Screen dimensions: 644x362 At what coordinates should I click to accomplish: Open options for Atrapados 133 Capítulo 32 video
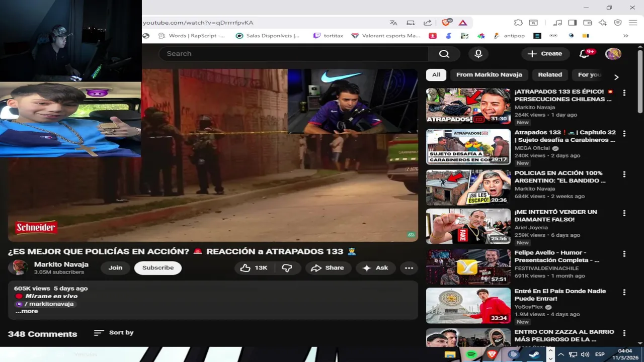624,134
